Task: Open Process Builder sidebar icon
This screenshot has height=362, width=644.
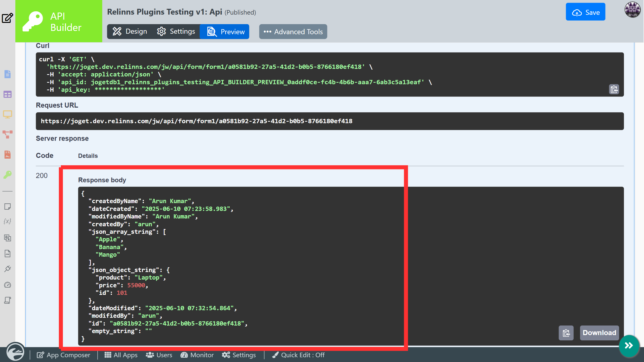Action: coord(8,134)
